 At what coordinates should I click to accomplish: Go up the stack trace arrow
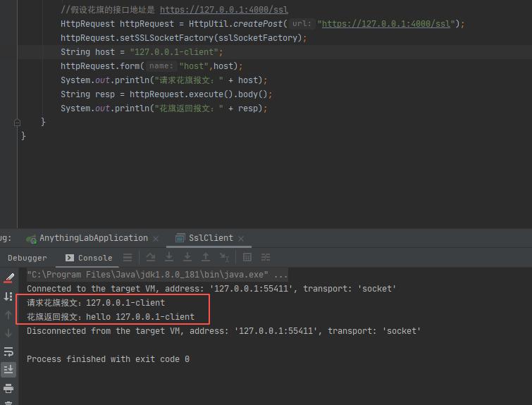(x=8, y=315)
